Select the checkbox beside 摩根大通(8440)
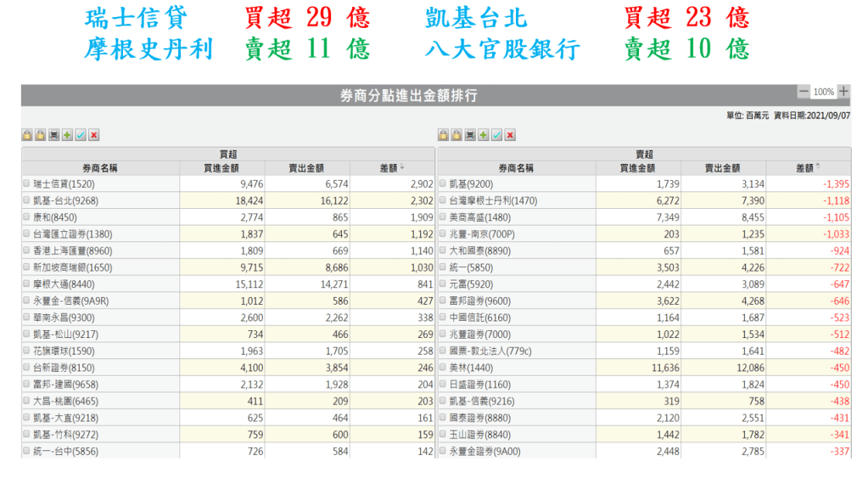The width and height of the screenshot is (868, 478). coord(26,283)
